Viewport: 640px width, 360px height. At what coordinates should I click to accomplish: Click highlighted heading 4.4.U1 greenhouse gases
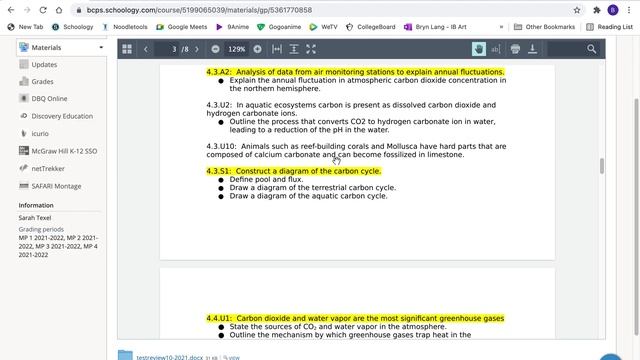coord(355,318)
